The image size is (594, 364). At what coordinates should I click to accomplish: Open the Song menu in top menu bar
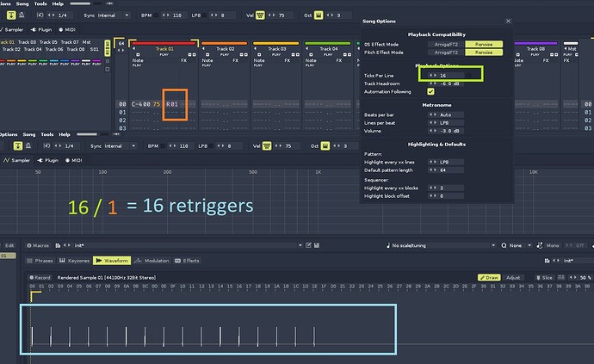pos(22,3)
